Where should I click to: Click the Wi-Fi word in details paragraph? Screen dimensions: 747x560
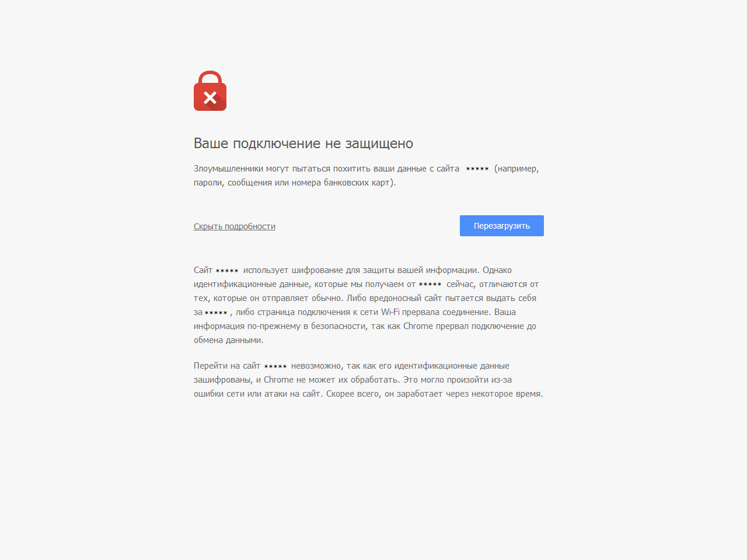390,312
